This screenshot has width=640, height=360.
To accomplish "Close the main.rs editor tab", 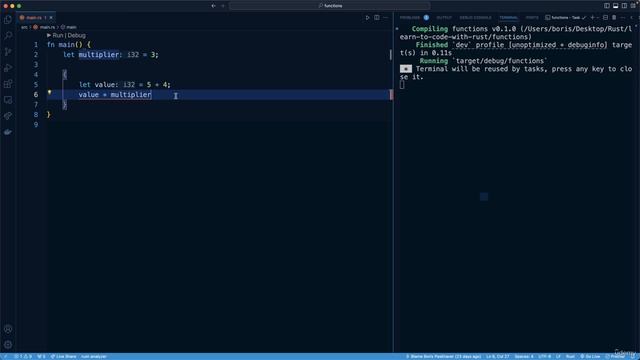I will coord(51,18).
